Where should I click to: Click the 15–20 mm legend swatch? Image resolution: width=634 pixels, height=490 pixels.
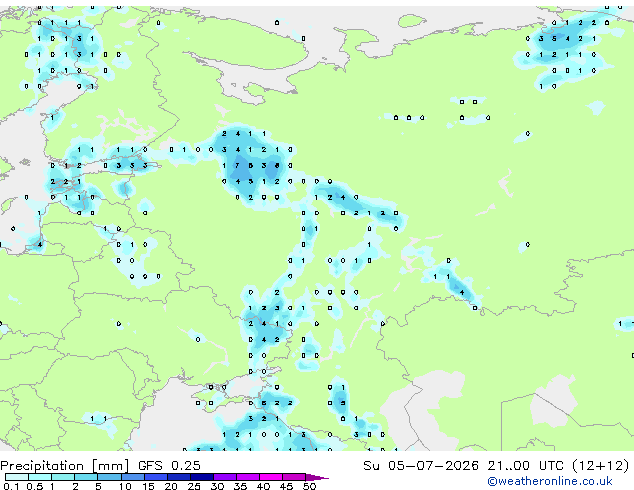[x=155, y=477]
